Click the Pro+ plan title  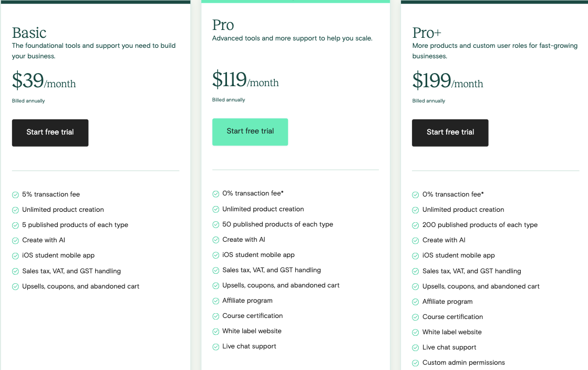pos(427,33)
